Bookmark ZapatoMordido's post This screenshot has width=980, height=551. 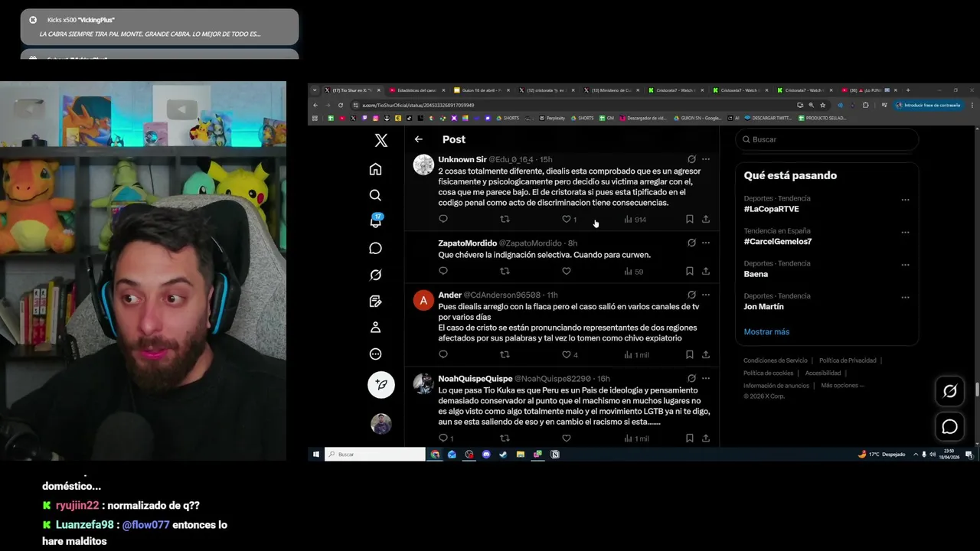point(689,271)
